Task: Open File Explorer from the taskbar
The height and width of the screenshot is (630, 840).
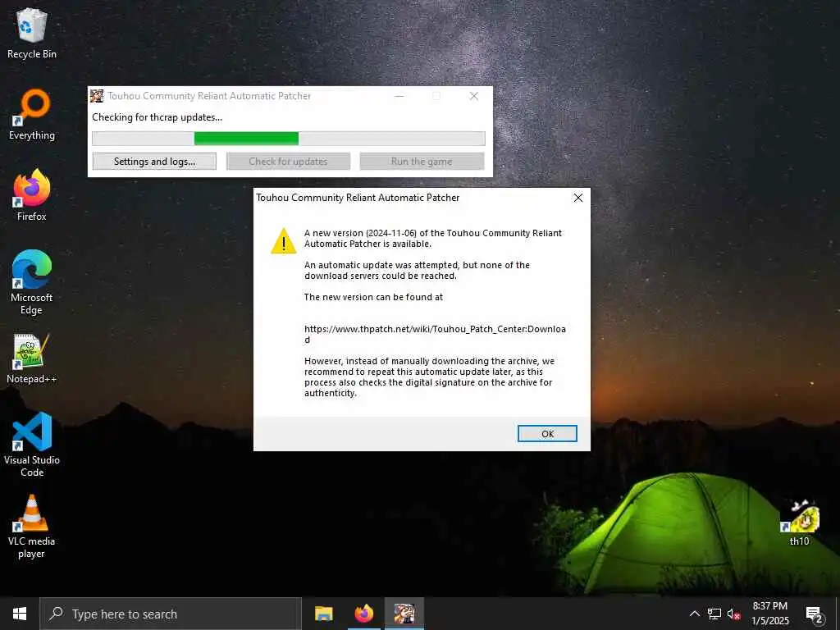Action: pyautogui.click(x=323, y=614)
